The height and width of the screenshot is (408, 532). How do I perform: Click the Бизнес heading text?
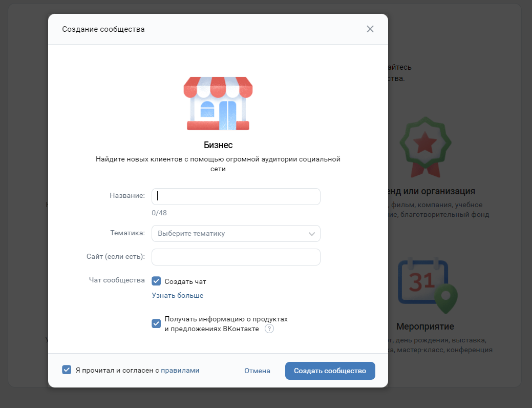point(218,145)
